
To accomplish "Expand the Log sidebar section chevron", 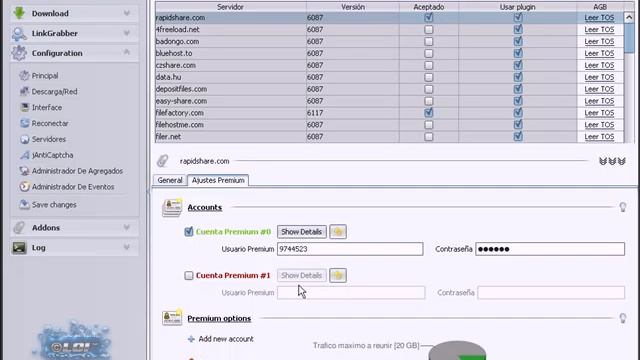I will [127, 247].
